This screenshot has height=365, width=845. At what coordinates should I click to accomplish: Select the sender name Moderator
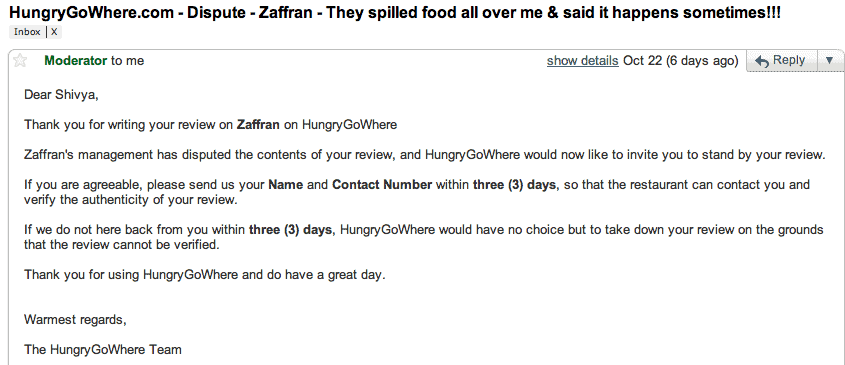pyautogui.click(x=75, y=61)
